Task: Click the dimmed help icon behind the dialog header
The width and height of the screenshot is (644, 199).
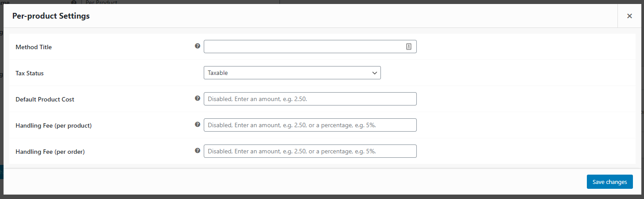Action: click(74, 2)
